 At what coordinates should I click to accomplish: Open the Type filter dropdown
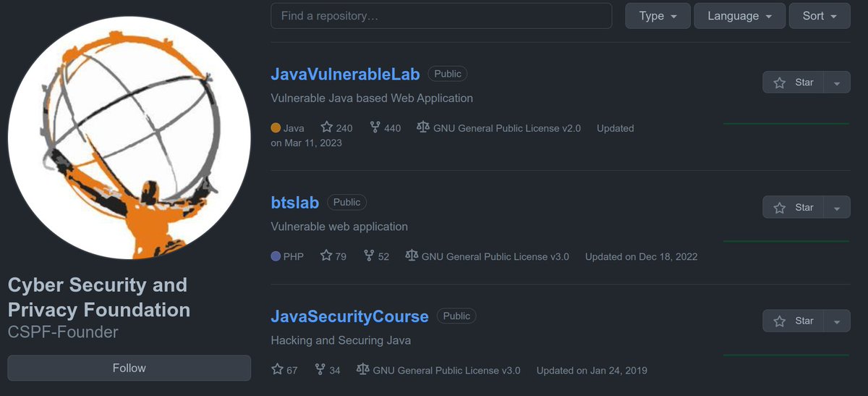pyautogui.click(x=658, y=15)
